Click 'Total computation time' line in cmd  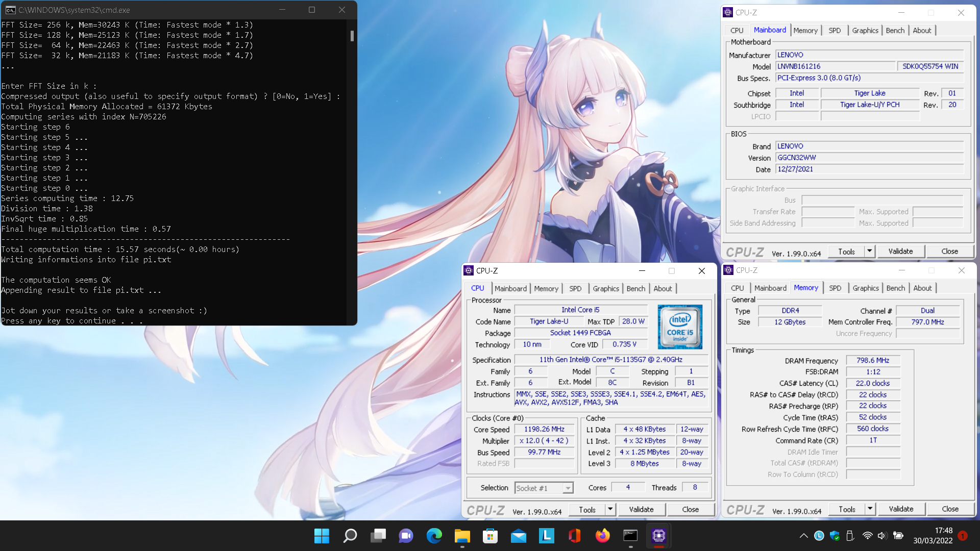tap(120, 249)
